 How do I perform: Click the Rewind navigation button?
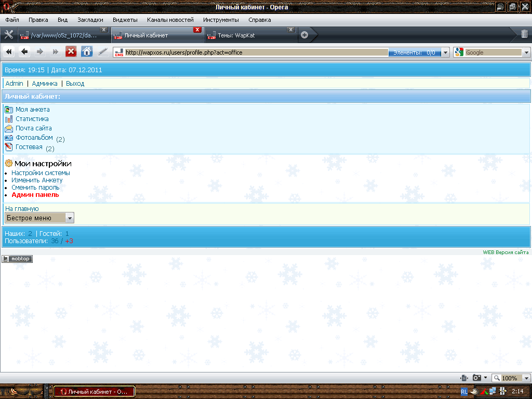9,52
